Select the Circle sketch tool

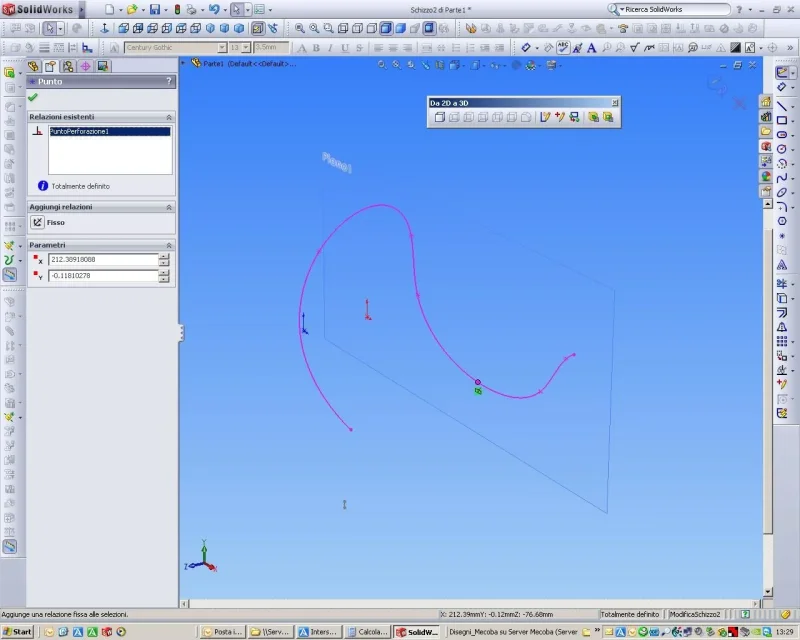click(781, 149)
